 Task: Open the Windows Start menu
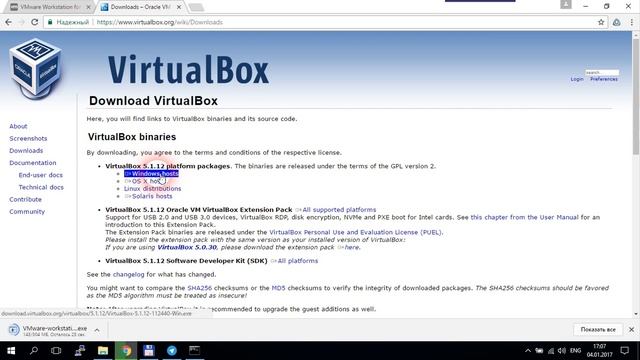[x=11, y=351]
